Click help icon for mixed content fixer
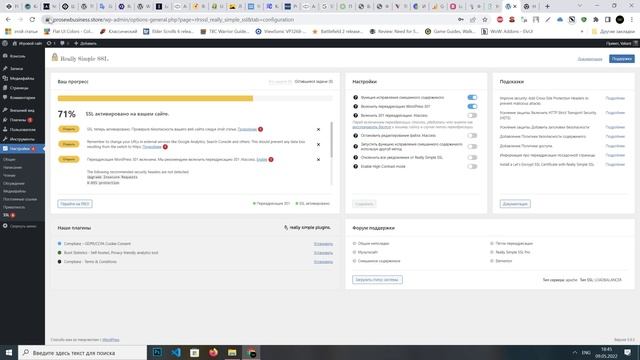640x360 pixels. 356,98
